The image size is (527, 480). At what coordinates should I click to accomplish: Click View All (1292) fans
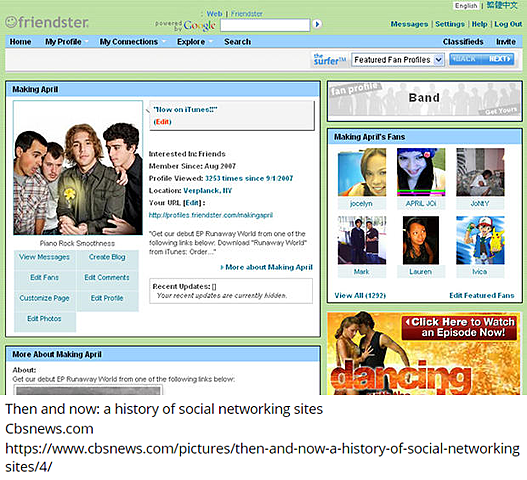pos(360,295)
